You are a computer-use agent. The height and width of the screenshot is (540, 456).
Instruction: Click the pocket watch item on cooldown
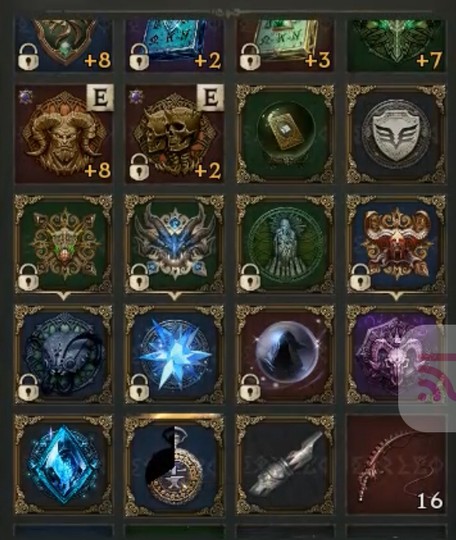click(174, 465)
